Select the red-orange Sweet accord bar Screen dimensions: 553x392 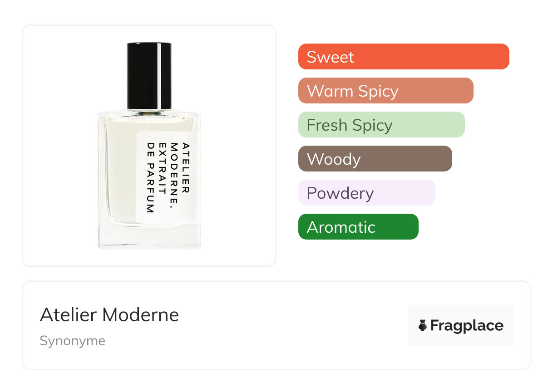404,57
